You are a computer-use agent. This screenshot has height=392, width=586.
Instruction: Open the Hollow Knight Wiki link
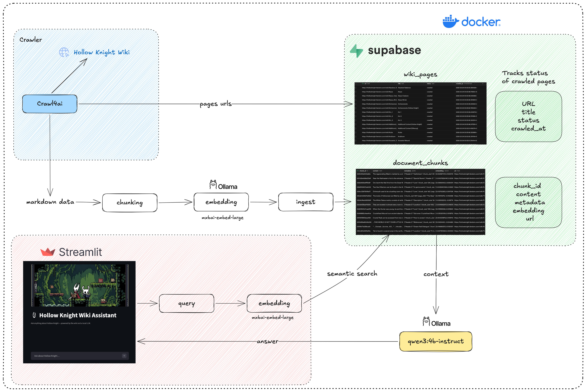pos(101,52)
